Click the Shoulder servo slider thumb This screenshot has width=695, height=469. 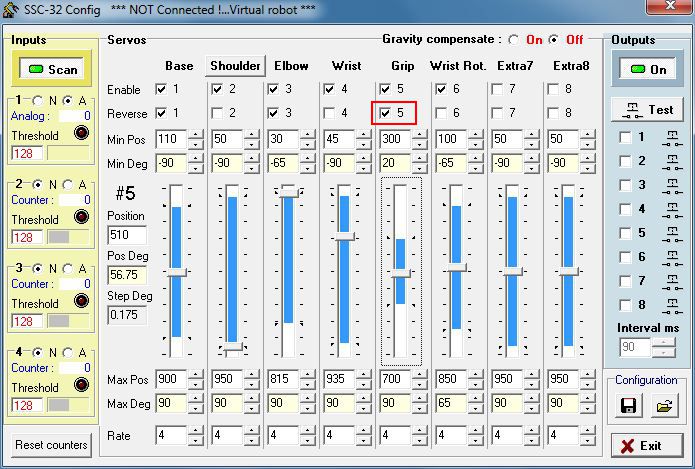pyautogui.click(x=232, y=346)
